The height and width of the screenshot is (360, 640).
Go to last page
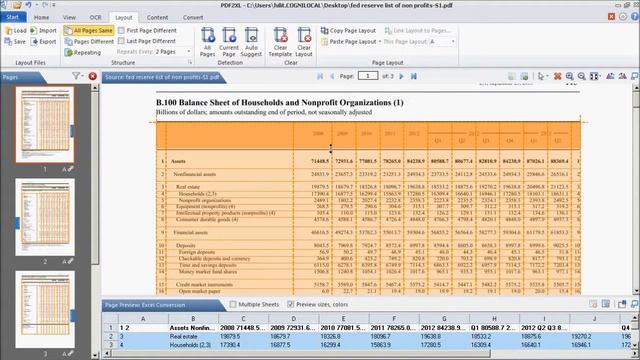click(413, 76)
